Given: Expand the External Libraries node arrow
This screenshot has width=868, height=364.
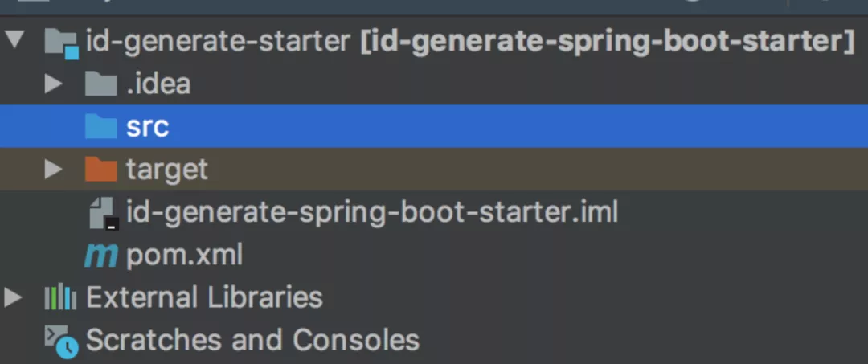Looking at the screenshot, I should 13,298.
